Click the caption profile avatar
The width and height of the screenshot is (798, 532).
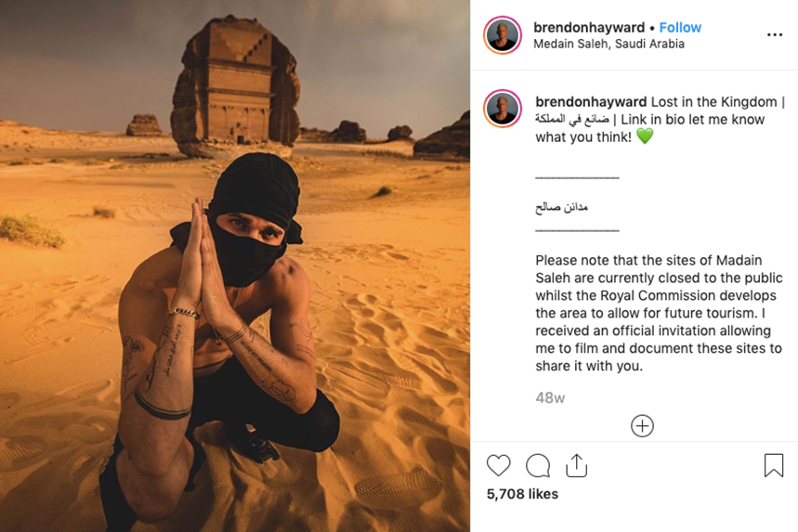[x=503, y=108]
